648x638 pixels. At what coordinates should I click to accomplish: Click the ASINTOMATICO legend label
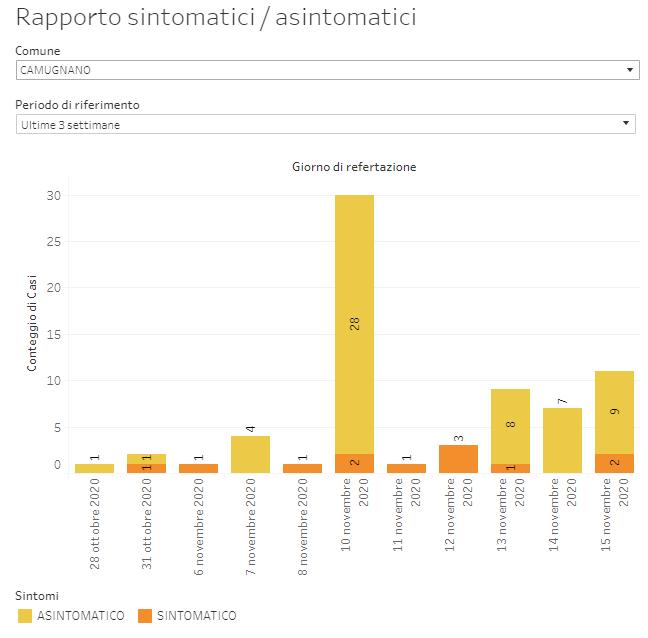[80, 616]
